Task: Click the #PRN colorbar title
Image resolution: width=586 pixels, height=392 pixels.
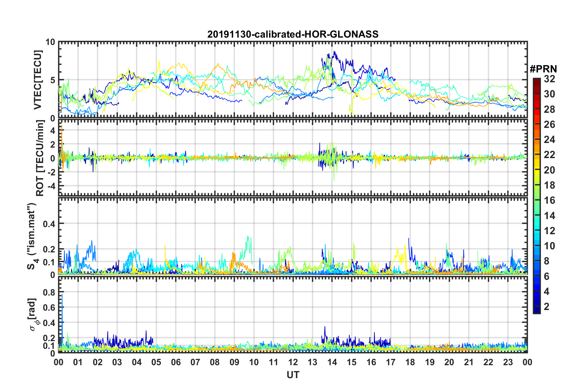Action: (x=543, y=69)
